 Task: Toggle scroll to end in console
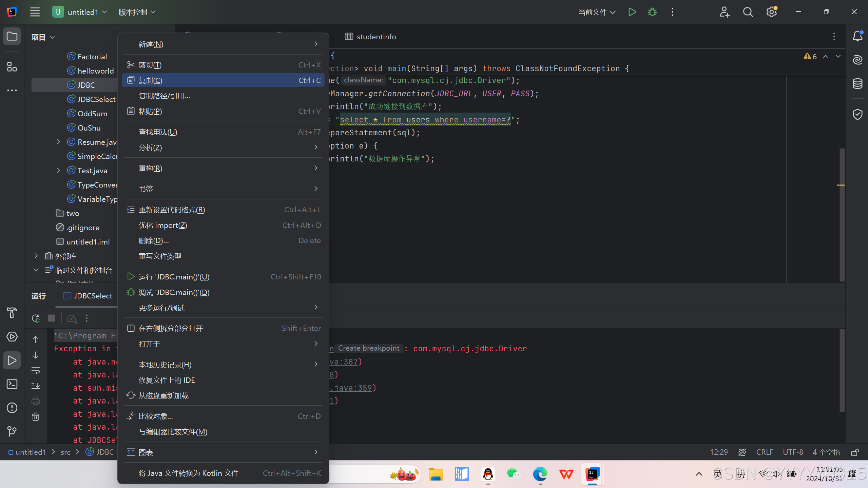[x=36, y=386]
